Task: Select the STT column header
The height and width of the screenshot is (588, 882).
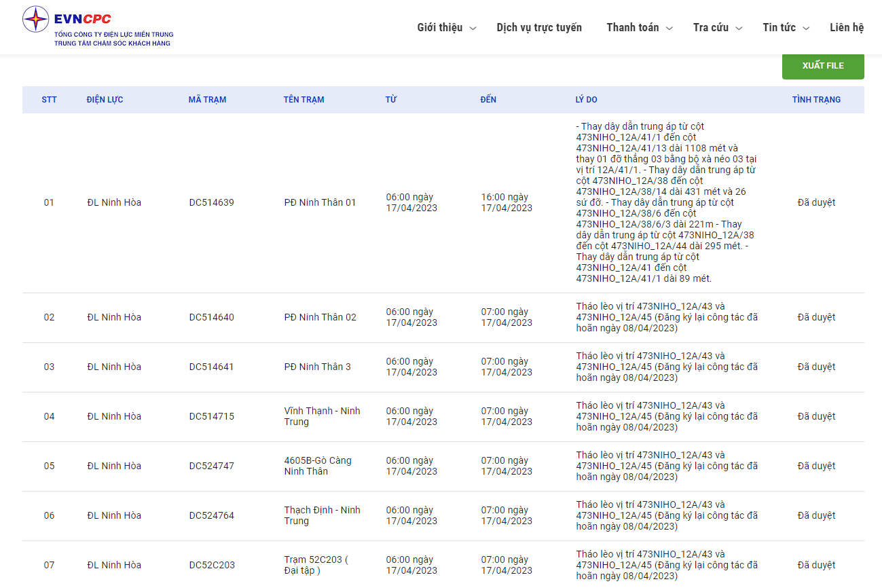Action: click(49, 100)
